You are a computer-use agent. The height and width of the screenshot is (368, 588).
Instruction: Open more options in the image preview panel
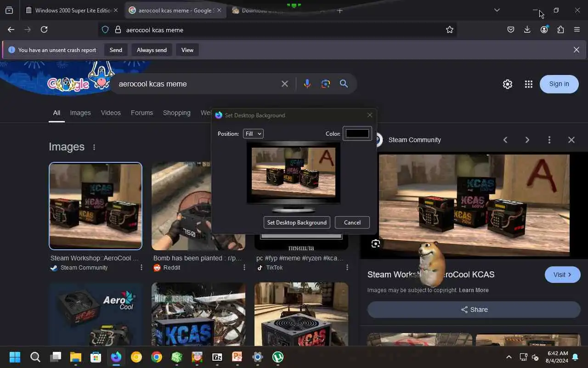click(x=549, y=140)
